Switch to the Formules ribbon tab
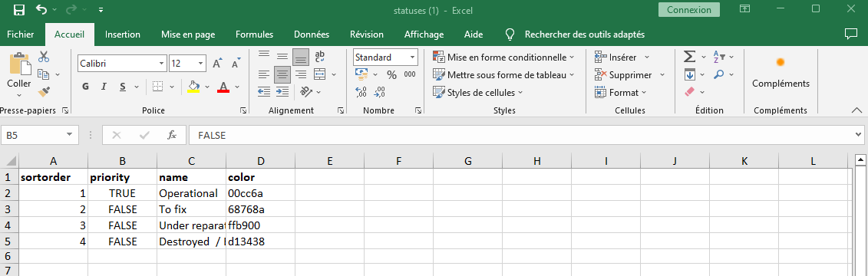The width and height of the screenshot is (868, 276). pyautogui.click(x=254, y=34)
